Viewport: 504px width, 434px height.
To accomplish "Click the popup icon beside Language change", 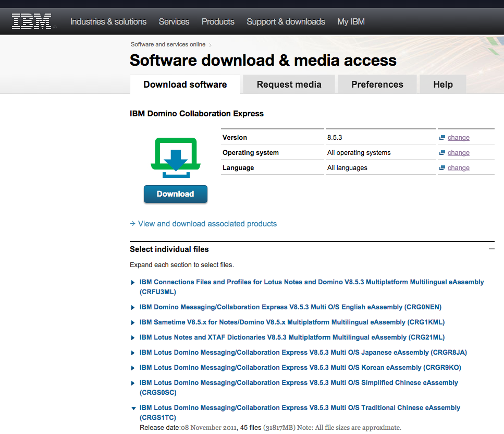I will [442, 168].
